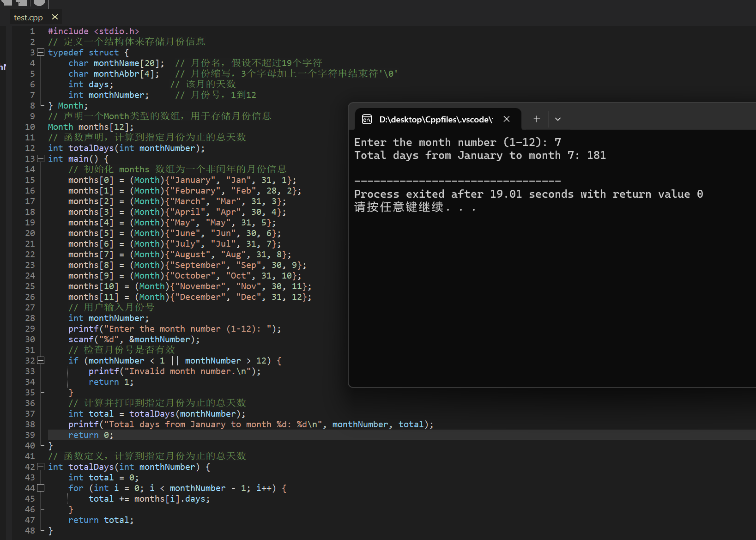Collapse the for loop on line 44
This screenshot has width=756, height=540.
[41, 488]
